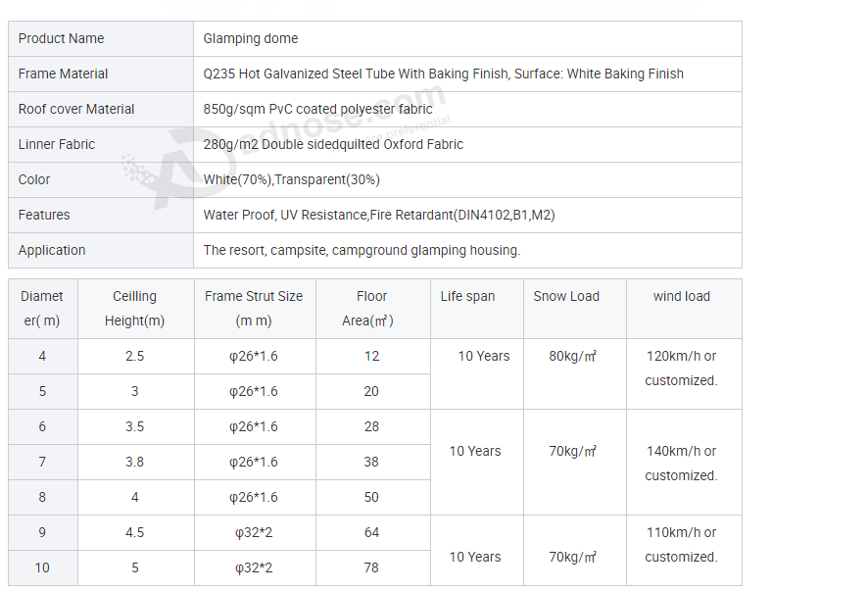
Task: Select the White(70%),Transparent(30%) color value
Action: click(292, 179)
